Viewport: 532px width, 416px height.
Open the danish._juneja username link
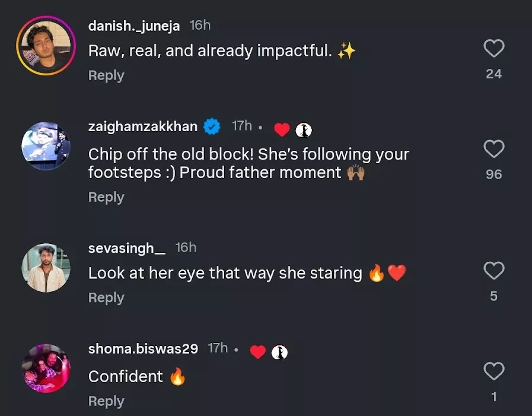(x=135, y=26)
